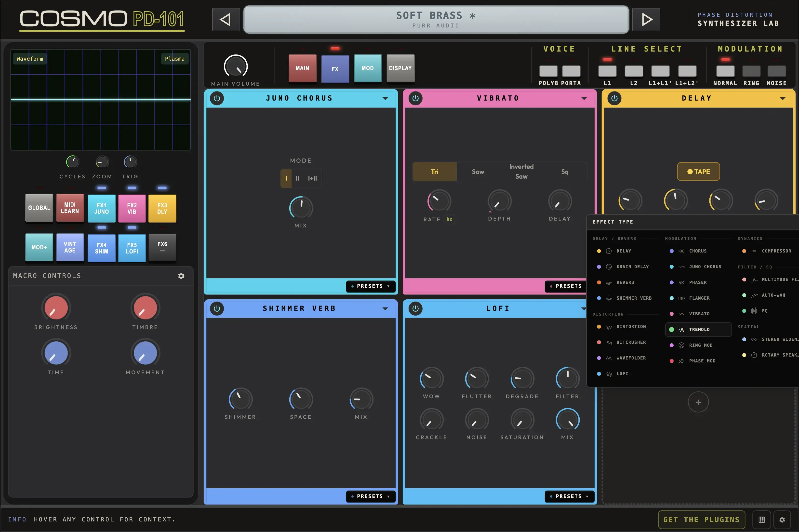This screenshot has width=799, height=532.
Task: Click the FX3 DLY button
Action: pyautogui.click(x=162, y=208)
